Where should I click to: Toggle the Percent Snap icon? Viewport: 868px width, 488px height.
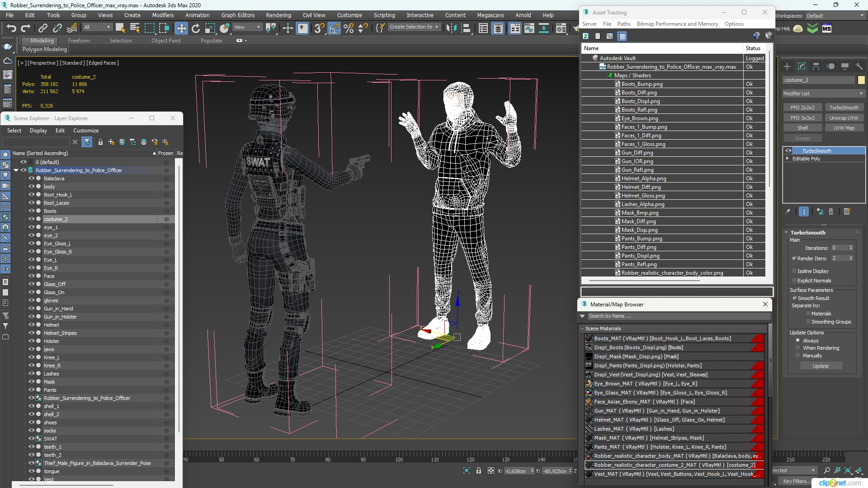click(349, 28)
